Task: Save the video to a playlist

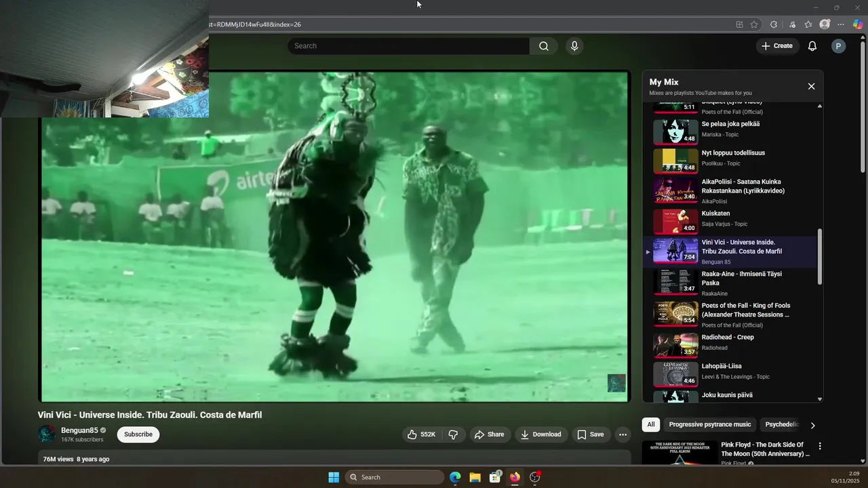Action: click(x=590, y=434)
